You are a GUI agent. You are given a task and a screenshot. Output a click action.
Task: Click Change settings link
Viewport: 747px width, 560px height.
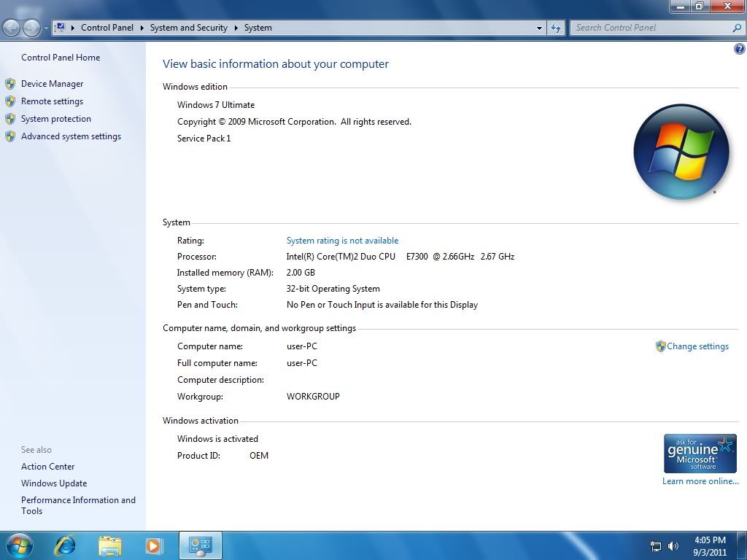tap(697, 346)
